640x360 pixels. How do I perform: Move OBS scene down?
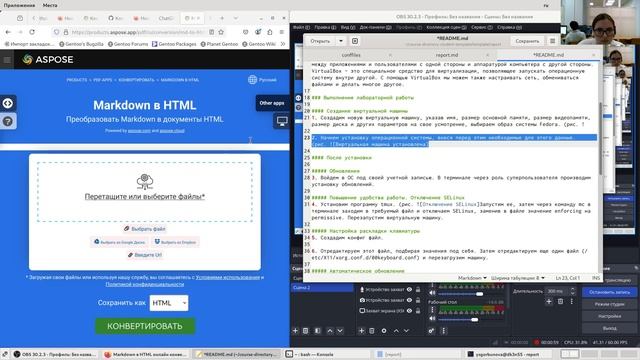(340, 331)
